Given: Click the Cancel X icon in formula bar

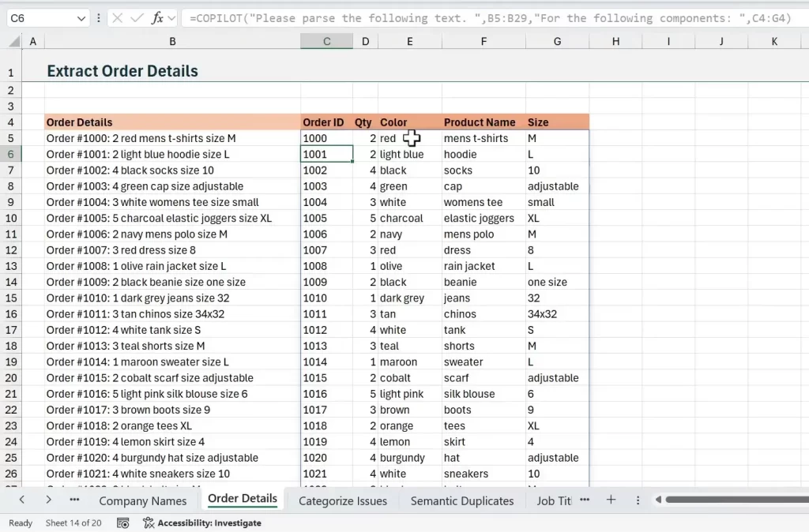Looking at the screenshot, I should pos(117,18).
